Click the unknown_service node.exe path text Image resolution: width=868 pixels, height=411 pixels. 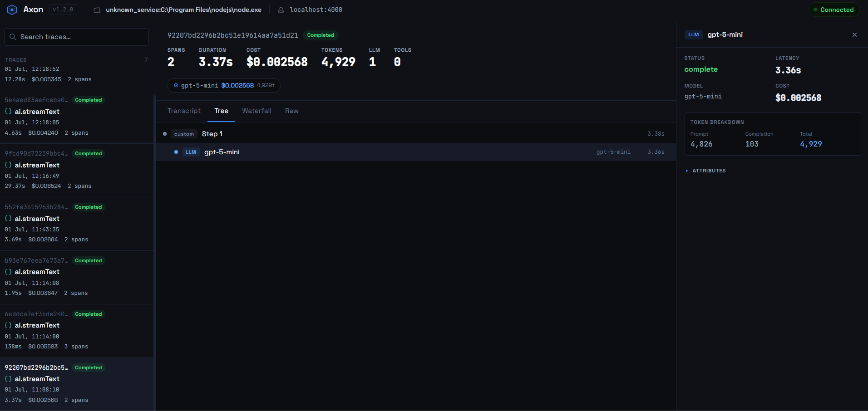click(183, 10)
